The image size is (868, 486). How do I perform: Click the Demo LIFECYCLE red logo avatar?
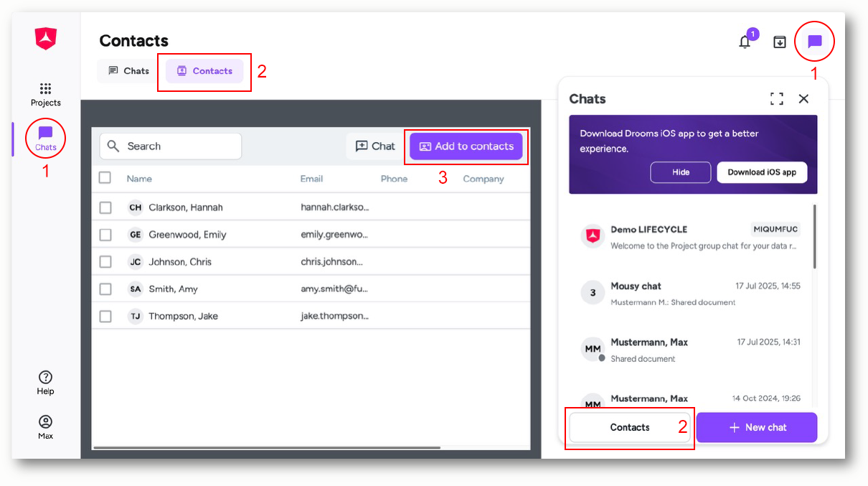593,235
